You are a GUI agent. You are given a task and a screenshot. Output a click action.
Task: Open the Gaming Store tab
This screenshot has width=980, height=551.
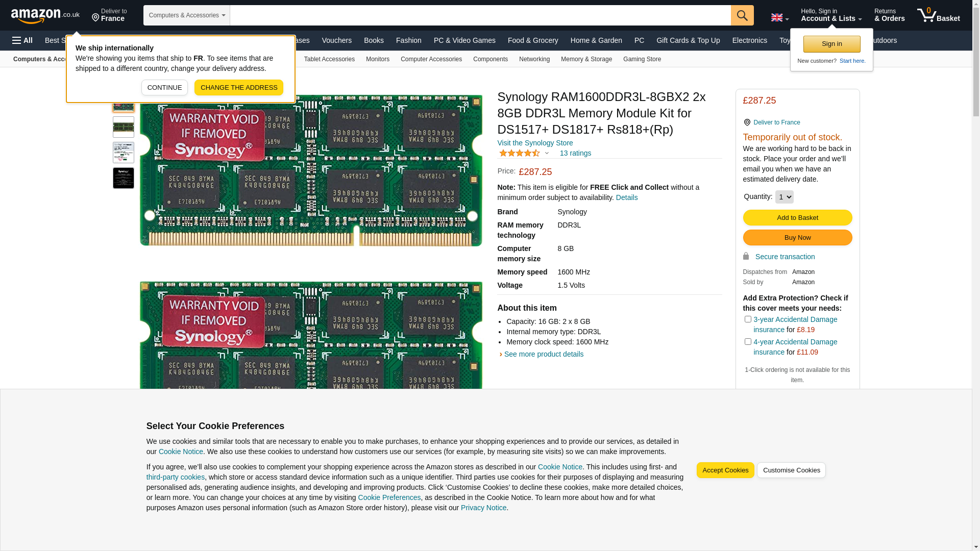642,59
